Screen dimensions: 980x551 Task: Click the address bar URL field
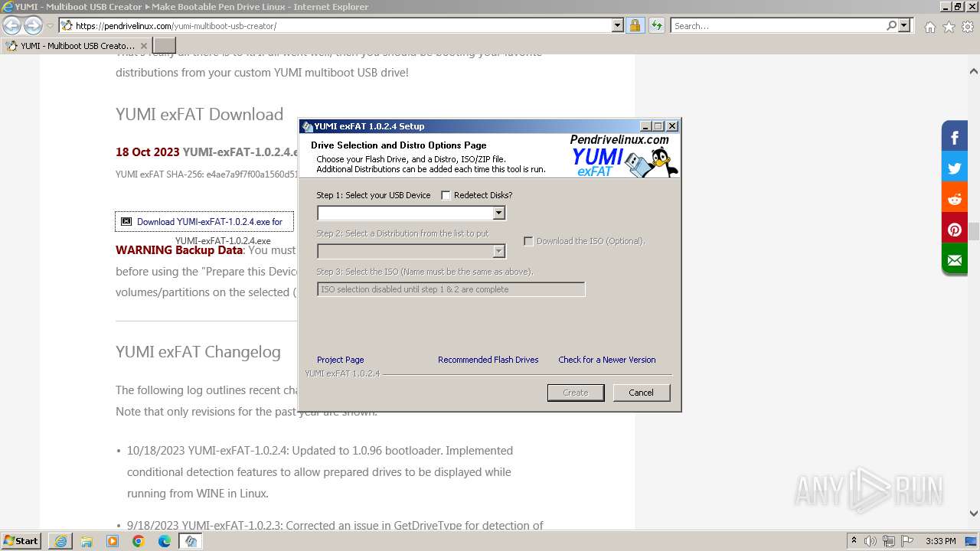342,26
